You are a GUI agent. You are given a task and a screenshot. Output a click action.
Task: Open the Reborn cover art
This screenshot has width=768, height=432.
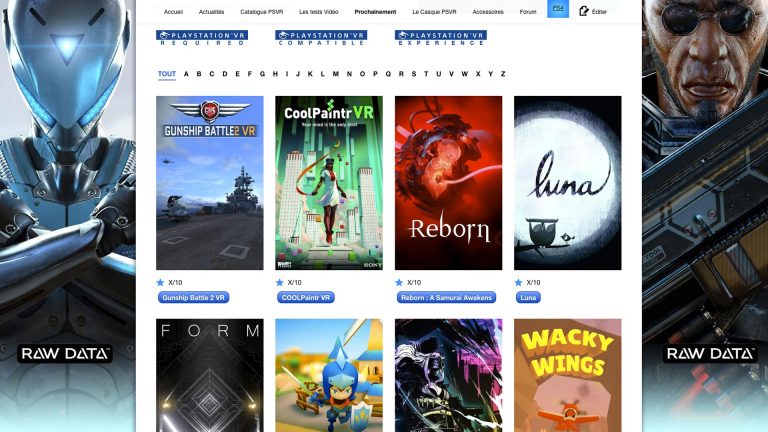pyautogui.click(x=449, y=183)
